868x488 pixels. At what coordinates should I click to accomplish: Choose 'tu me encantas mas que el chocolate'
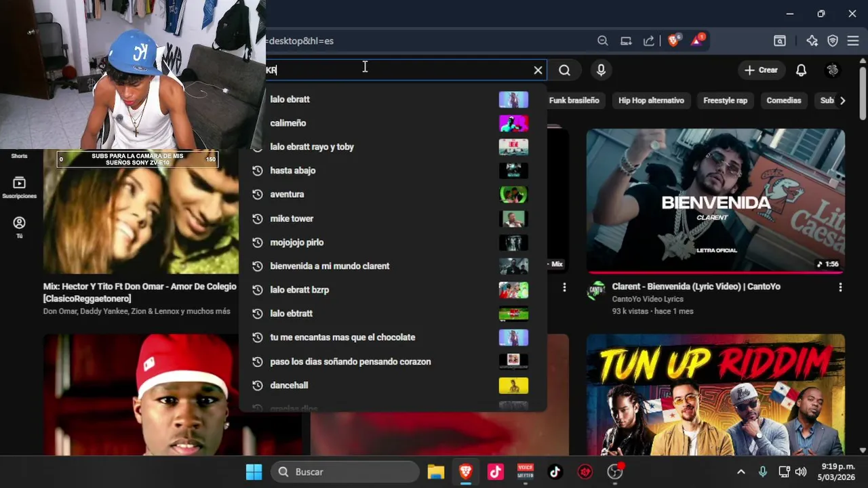pos(393,337)
